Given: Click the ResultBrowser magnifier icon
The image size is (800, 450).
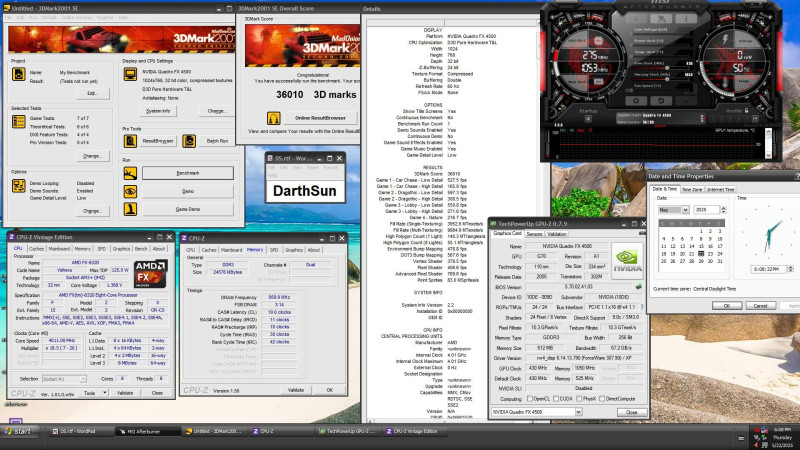Looking at the screenshot, I should tap(130, 141).
